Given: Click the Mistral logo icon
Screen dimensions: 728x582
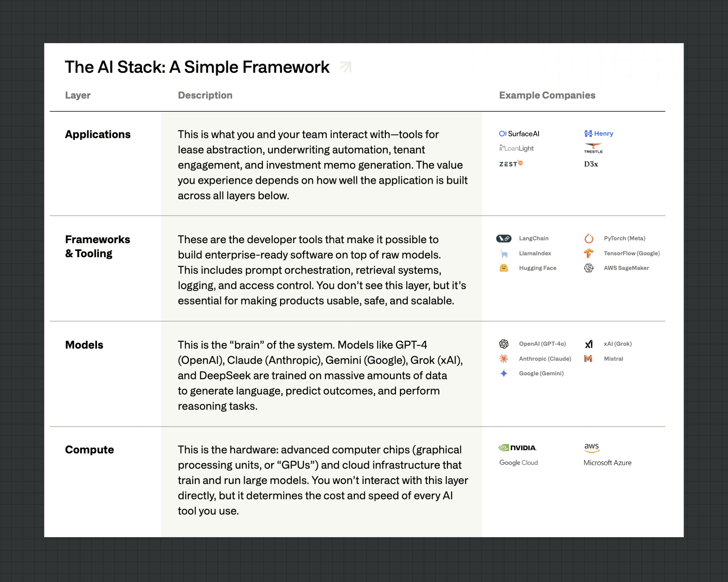Looking at the screenshot, I should coord(588,359).
